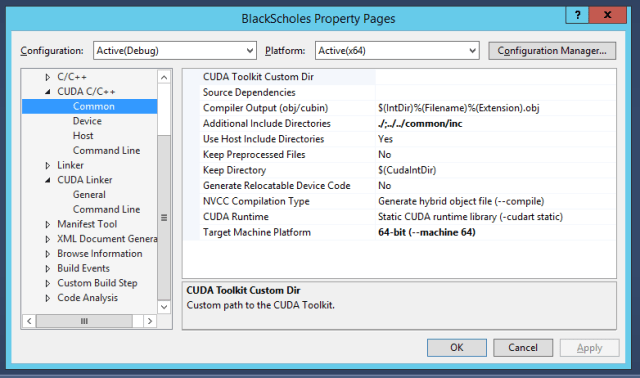640x378 pixels.
Task: Select Host under CUDA C/C++
Action: 83,136
